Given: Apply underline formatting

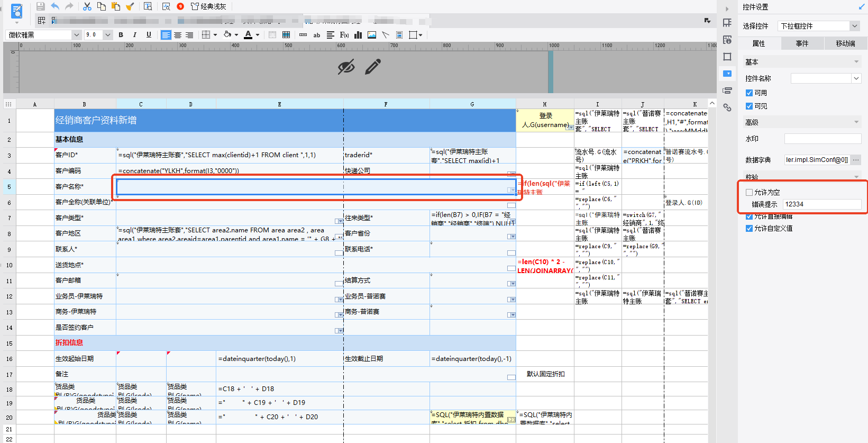Looking at the screenshot, I should (149, 35).
